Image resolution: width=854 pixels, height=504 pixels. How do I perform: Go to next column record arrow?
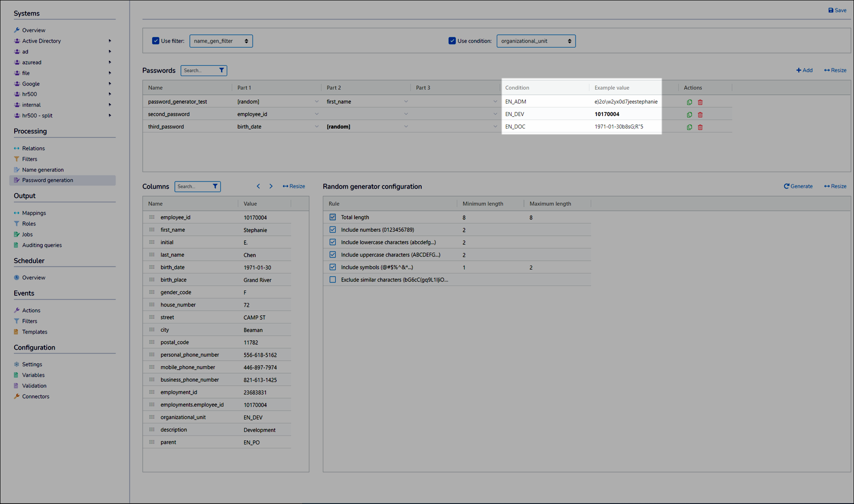271,186
